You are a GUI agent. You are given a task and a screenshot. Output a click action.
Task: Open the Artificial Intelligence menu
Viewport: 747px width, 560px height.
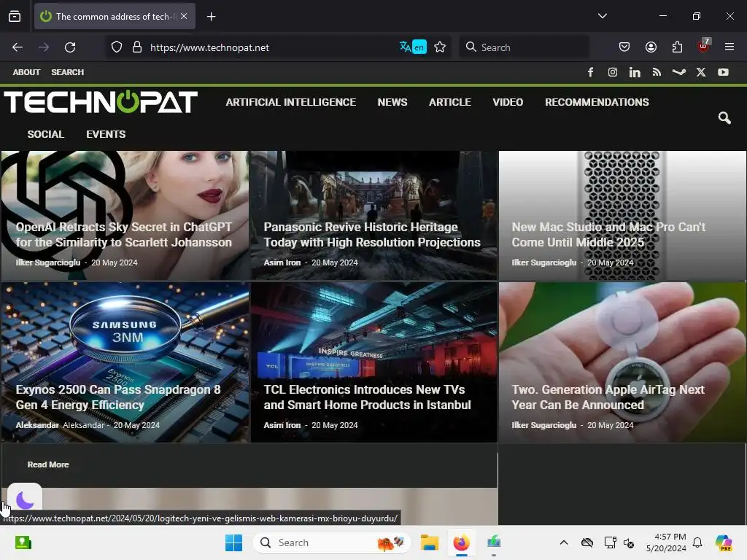point(290,102)
